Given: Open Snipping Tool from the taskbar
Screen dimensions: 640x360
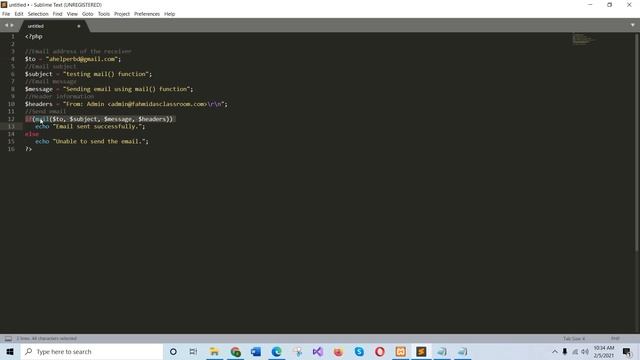Looking at the screenshot, I should [x=297, y=351].
